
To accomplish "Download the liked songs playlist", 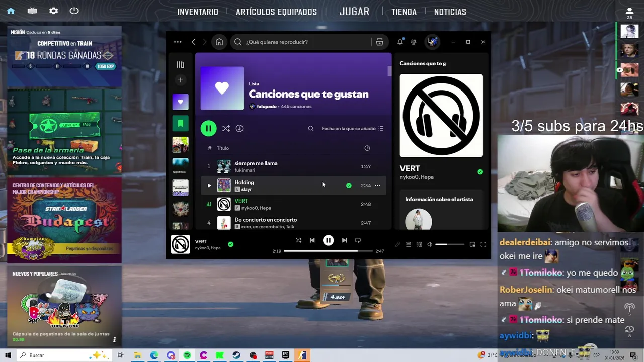I will [239, 129].
